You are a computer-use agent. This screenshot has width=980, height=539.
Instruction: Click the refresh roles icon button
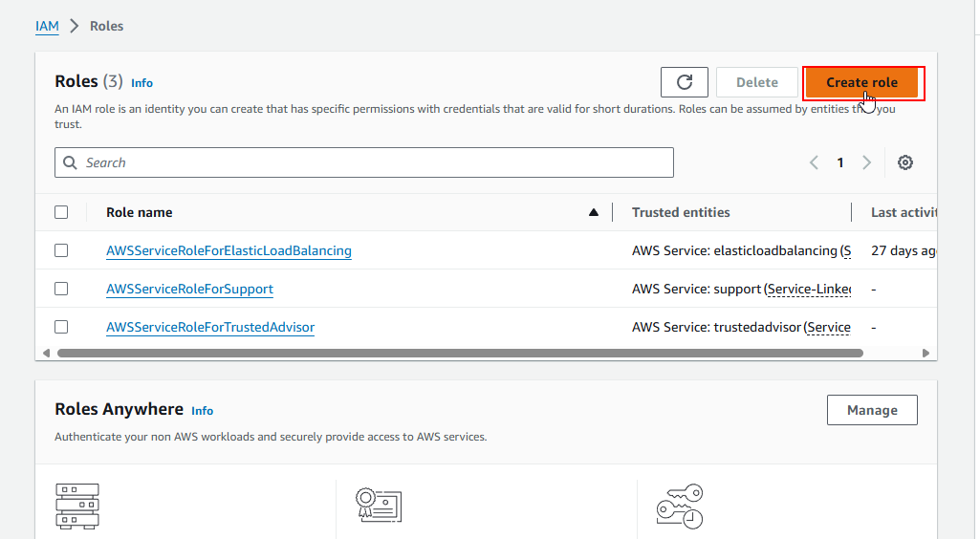[684, 82]
